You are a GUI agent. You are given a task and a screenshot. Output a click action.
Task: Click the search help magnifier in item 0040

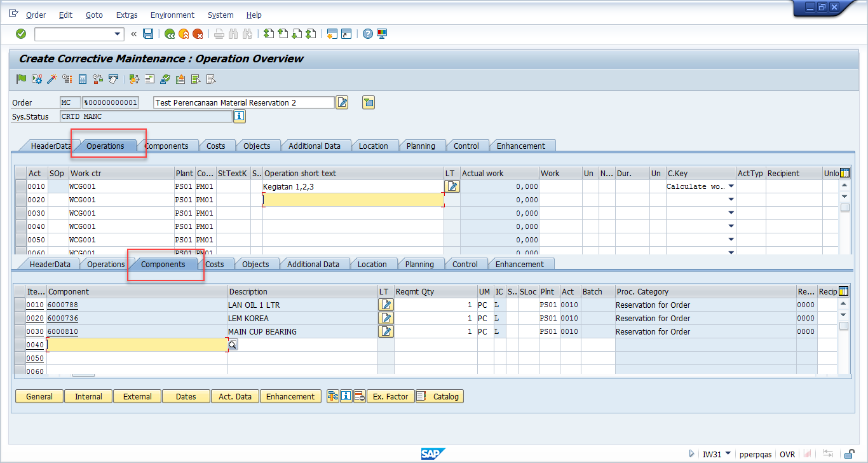point(233,345)
